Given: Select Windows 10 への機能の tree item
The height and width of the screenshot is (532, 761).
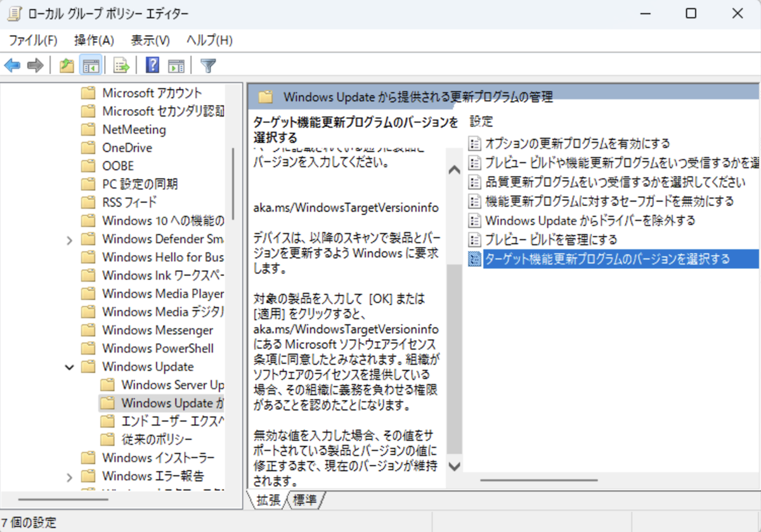Looking at the screenshot, I should [163, 221].
